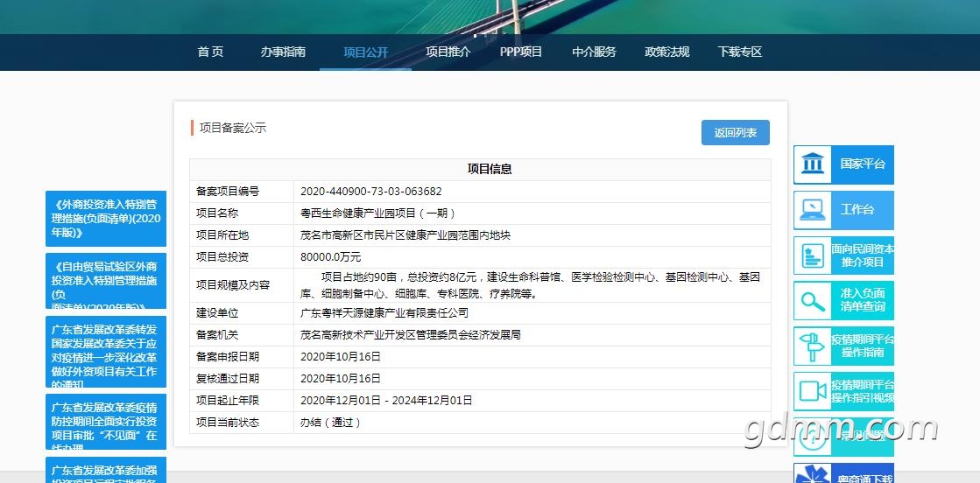
Task: Select the 项目公开 navigation tab
Action: (365, 52)
